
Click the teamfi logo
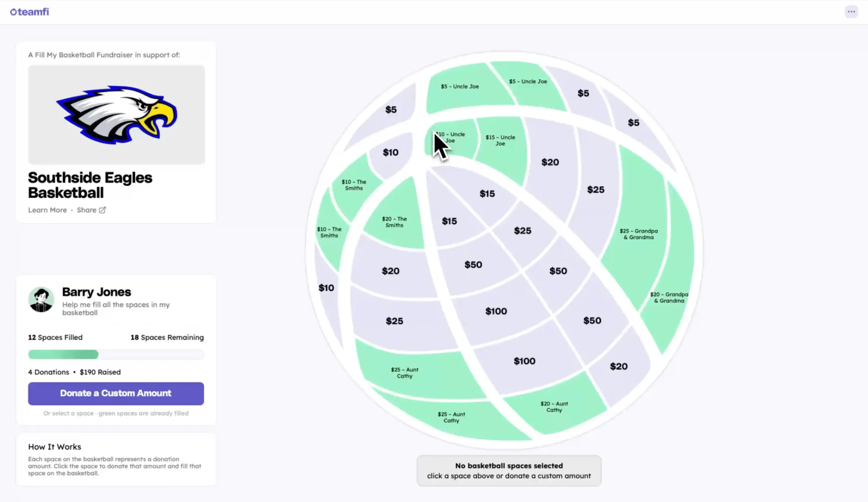(x=29, y=12)
